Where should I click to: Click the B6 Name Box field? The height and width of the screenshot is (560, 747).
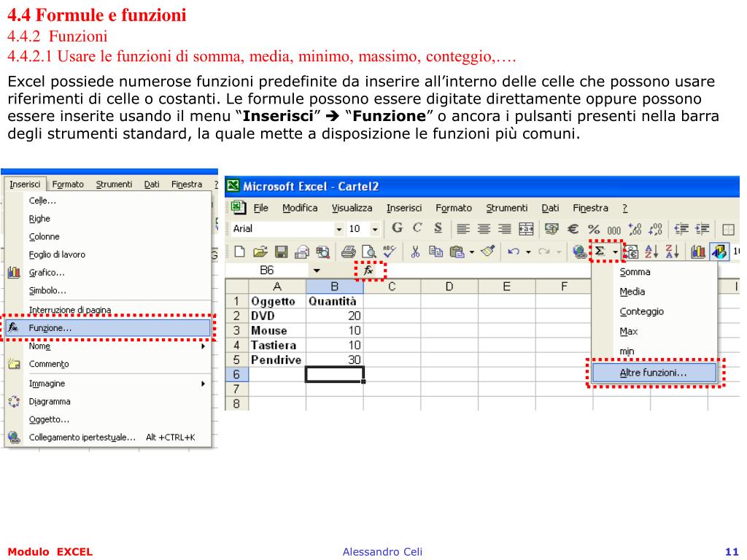tap(267, 271)
